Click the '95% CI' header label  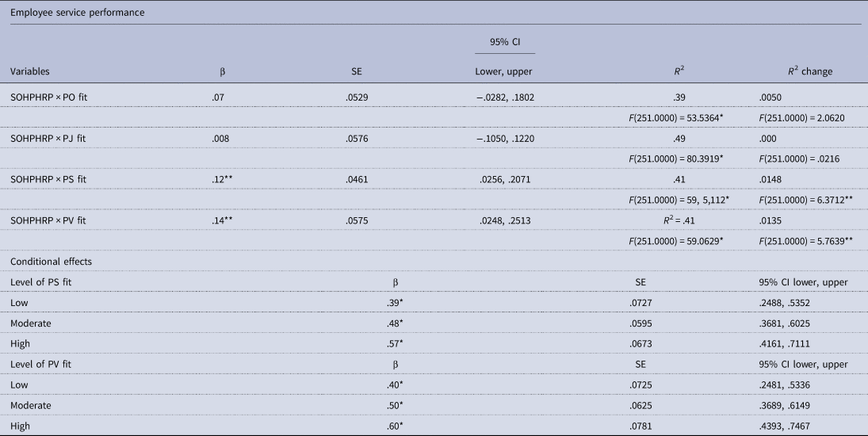click(x=505, y=42)
